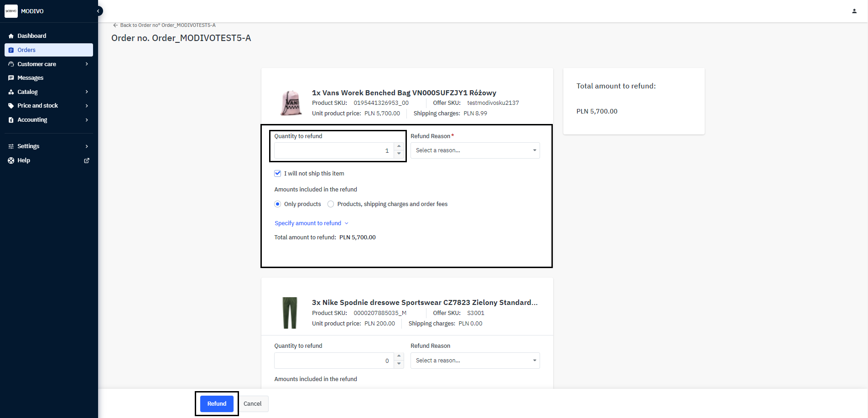Open Refund Reason dropdown for Nike Sportswear

pyautogui.click(x=474, y=360)
